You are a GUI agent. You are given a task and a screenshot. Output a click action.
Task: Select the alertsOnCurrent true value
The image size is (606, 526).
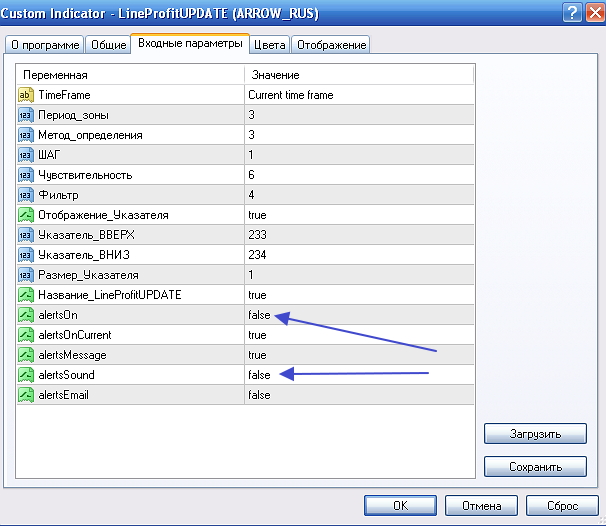pyautogui.click(x=359, y=335)
